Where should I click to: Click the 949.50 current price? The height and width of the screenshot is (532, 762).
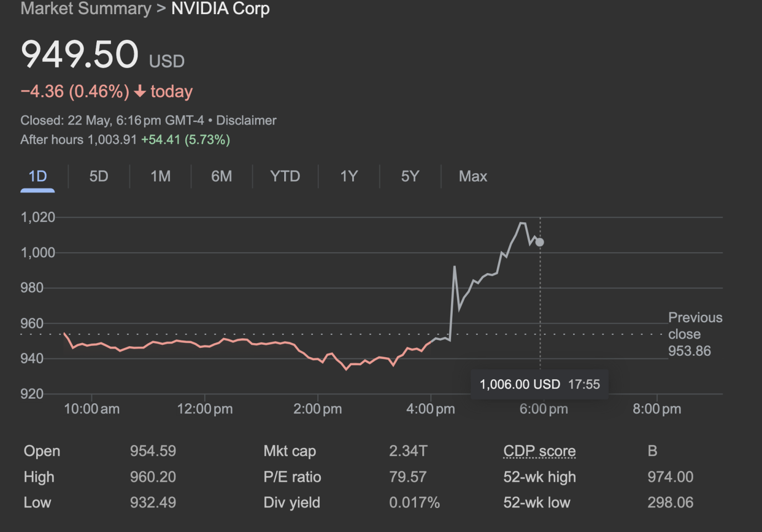[x=80, y=54]
